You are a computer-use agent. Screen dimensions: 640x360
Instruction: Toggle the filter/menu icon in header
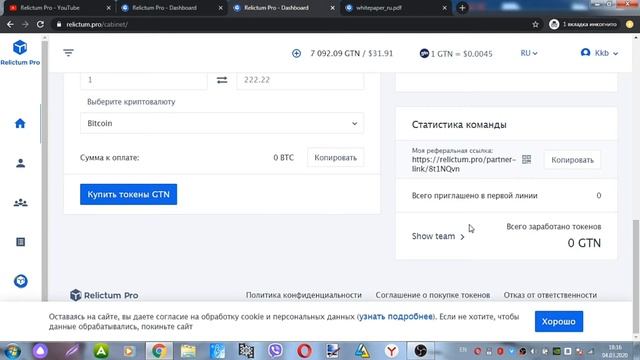[x=68, y=53]
